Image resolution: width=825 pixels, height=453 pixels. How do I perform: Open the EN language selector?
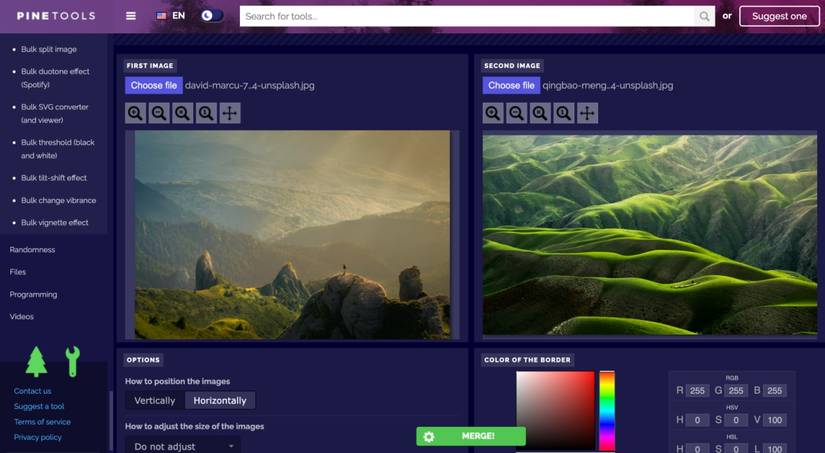point(171,16)
